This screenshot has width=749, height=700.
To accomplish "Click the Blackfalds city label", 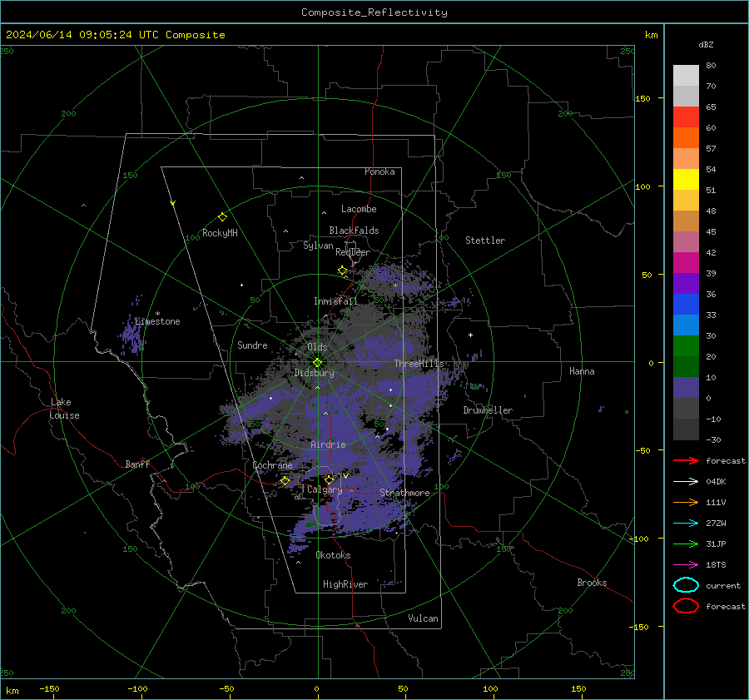I will tap(354, 231).
